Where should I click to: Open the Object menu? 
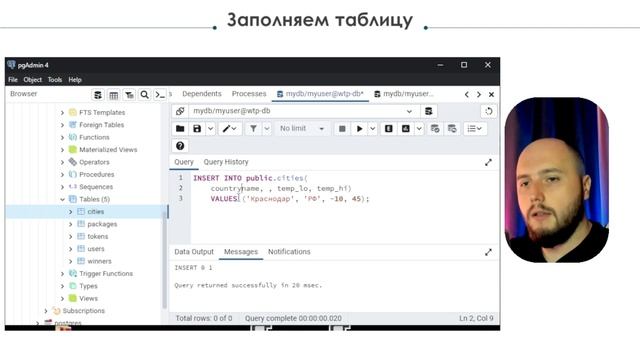(x=33, y=80)
